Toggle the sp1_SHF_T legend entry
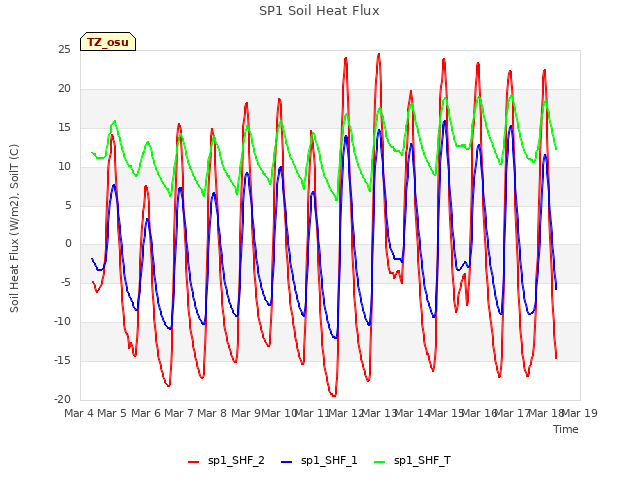 (412, 461)
